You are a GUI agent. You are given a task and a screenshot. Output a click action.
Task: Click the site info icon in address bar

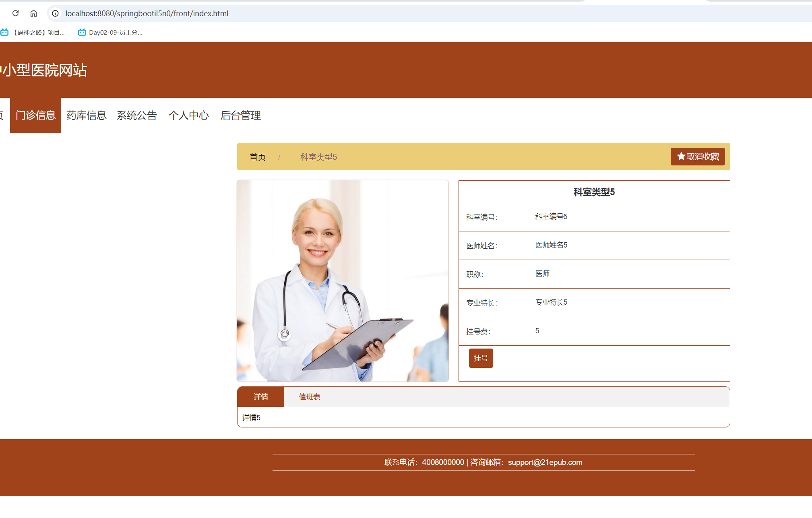pyautogui.click(x=55, y=13)
